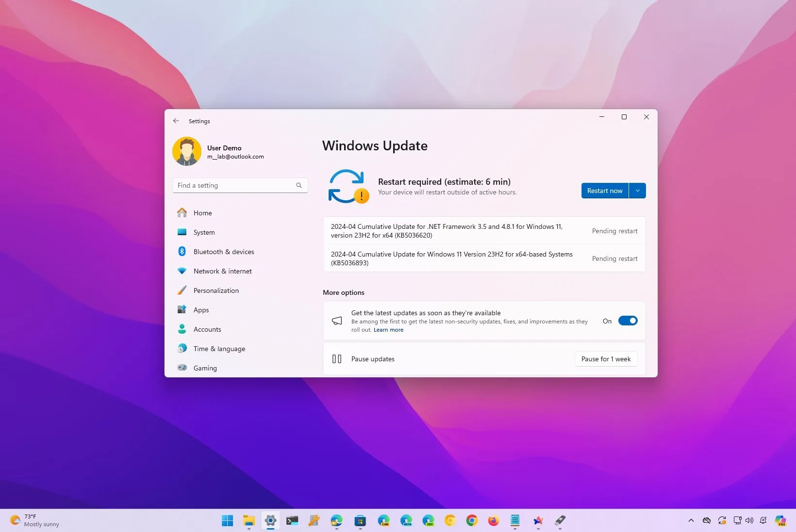Click the megaphone icon beside latest updates option
This screenshot has height=532, width=796.
point(337,321)
